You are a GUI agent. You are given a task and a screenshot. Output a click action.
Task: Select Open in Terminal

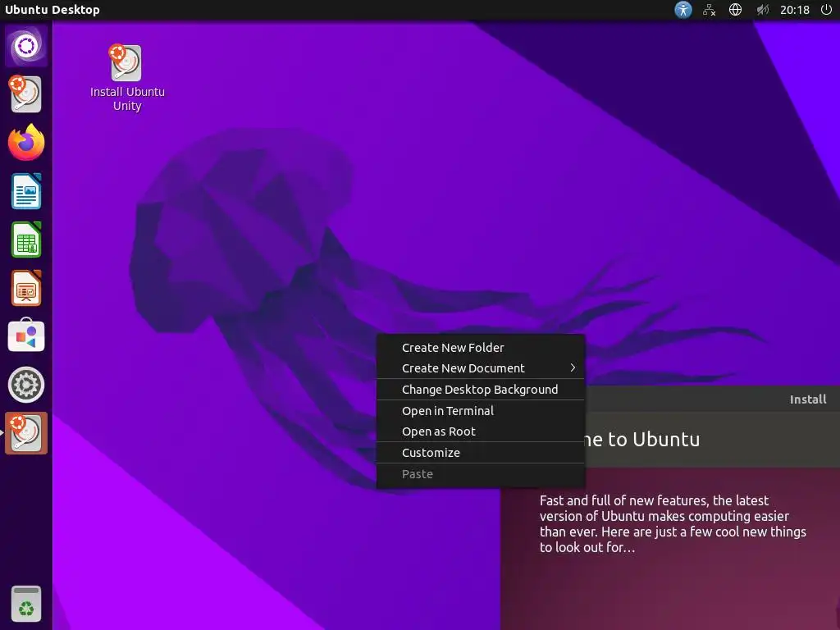(x=481, y=411)
